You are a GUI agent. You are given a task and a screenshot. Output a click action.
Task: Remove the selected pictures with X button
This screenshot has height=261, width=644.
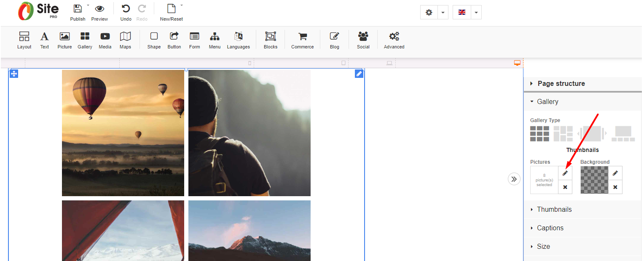565,187
